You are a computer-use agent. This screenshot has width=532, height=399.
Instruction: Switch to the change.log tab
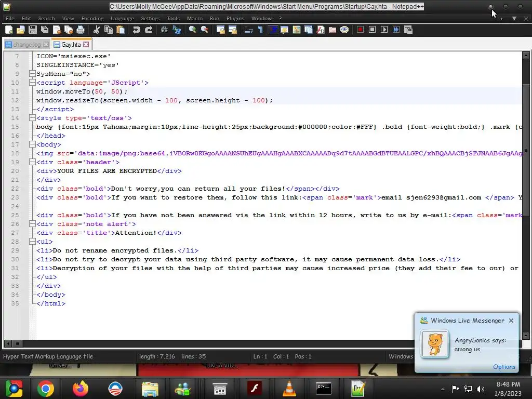[x=27, y=45]
